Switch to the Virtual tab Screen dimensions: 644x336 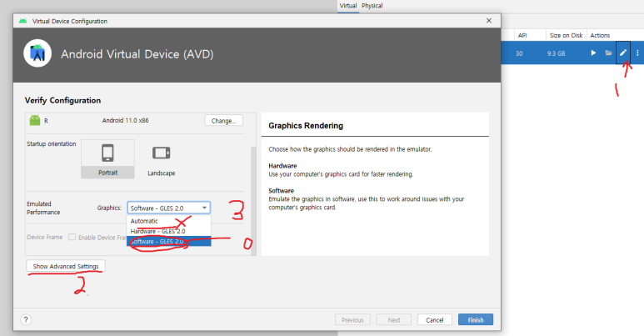click(x=348, y=6)
